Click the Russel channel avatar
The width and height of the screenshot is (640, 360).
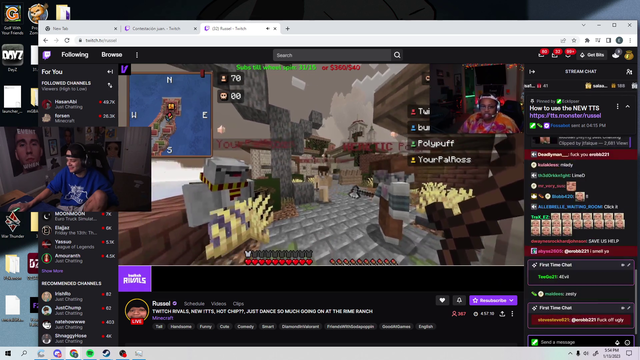coord(137,311)
